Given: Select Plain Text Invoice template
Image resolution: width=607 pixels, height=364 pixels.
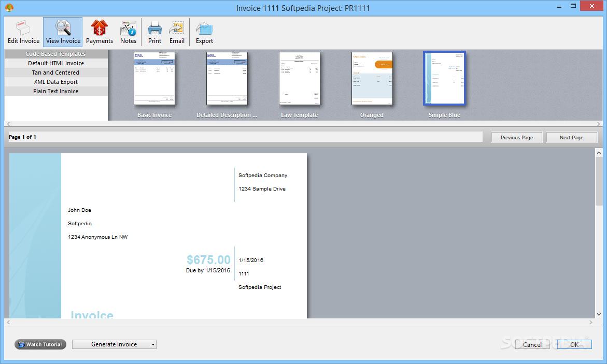Looking at the screenshot, I should 56,91.
